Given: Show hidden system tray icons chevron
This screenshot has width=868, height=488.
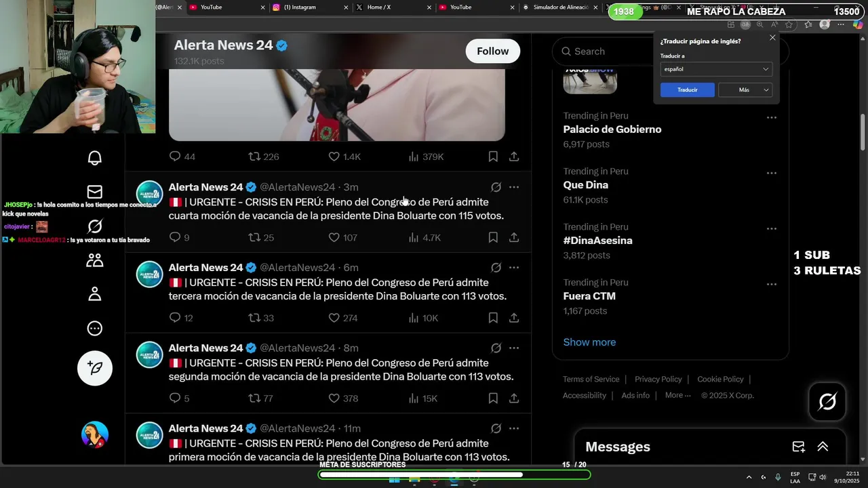Looking at the screenshot, I should [x=749, y=477].
